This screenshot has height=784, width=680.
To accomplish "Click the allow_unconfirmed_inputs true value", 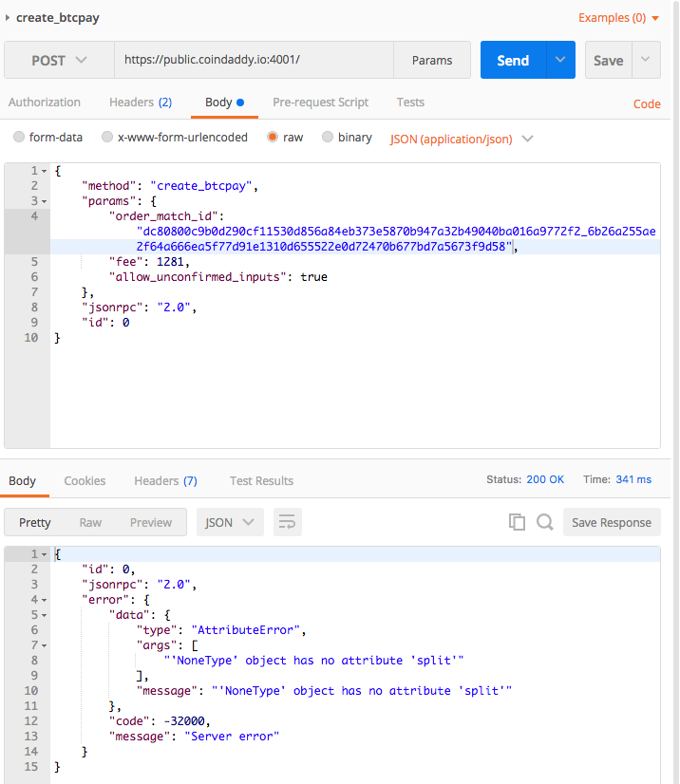I will [313, 276].
